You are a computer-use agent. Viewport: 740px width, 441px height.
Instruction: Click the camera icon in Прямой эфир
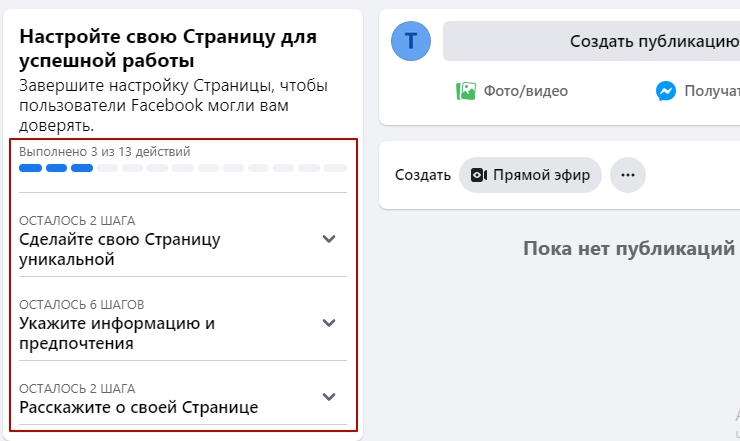click(479, 175)
